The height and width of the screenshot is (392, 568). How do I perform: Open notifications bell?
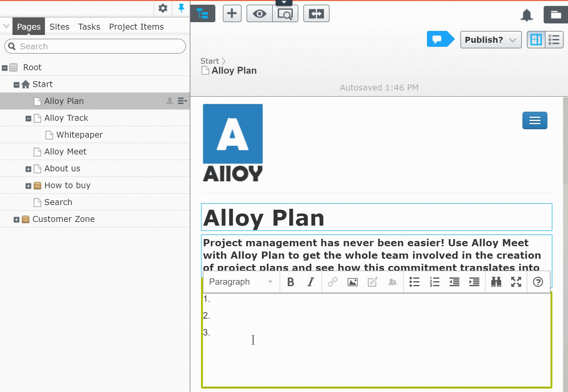526,15
